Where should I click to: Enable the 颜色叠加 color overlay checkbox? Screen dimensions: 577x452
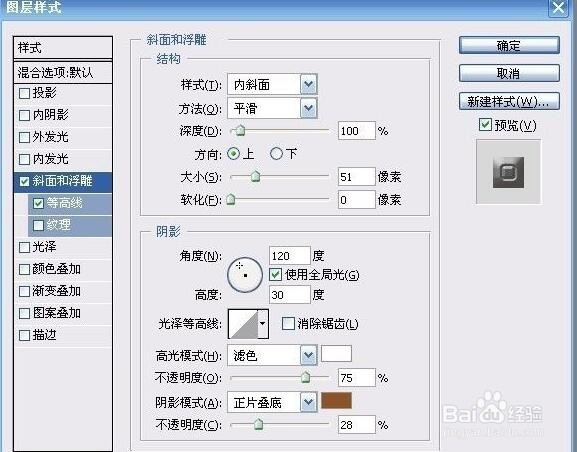click(24, 269)
